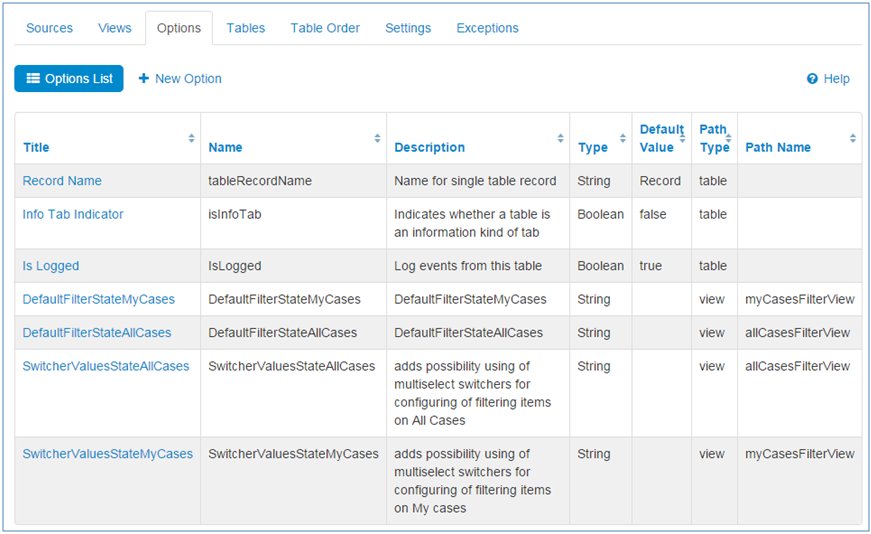The height and width of the screenshot is (534, 871).
Task: Open the Info Tab Indicator link
Action: 73,214
